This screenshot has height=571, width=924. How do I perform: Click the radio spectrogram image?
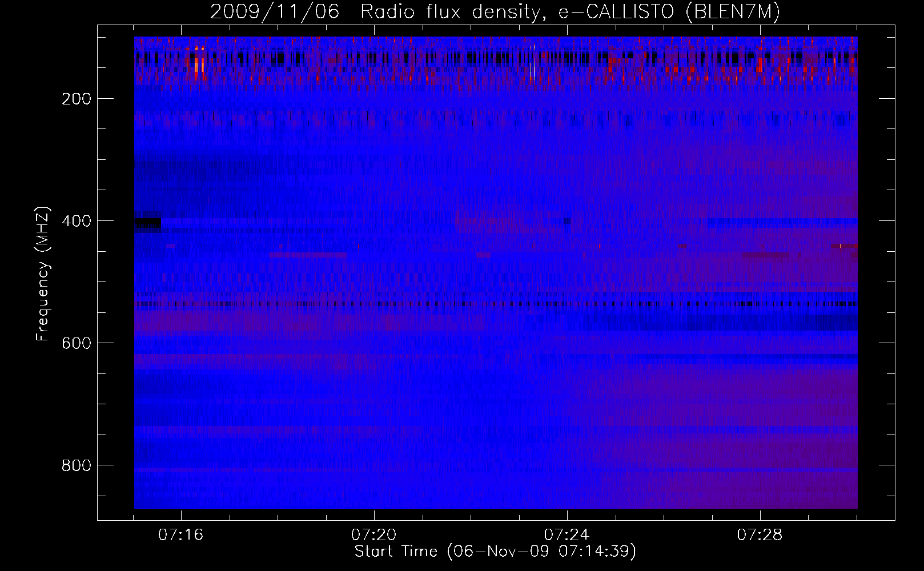(496, 272)
